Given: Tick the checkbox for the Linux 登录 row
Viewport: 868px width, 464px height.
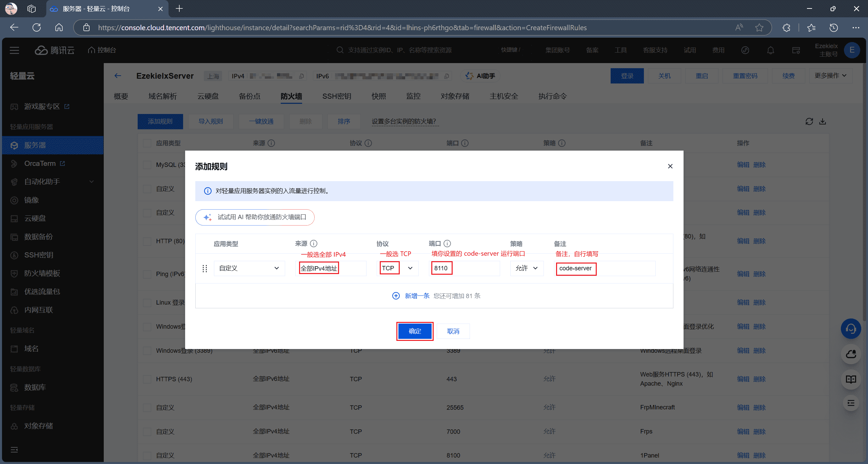Looking at the screenshot, I should [147, 303].
